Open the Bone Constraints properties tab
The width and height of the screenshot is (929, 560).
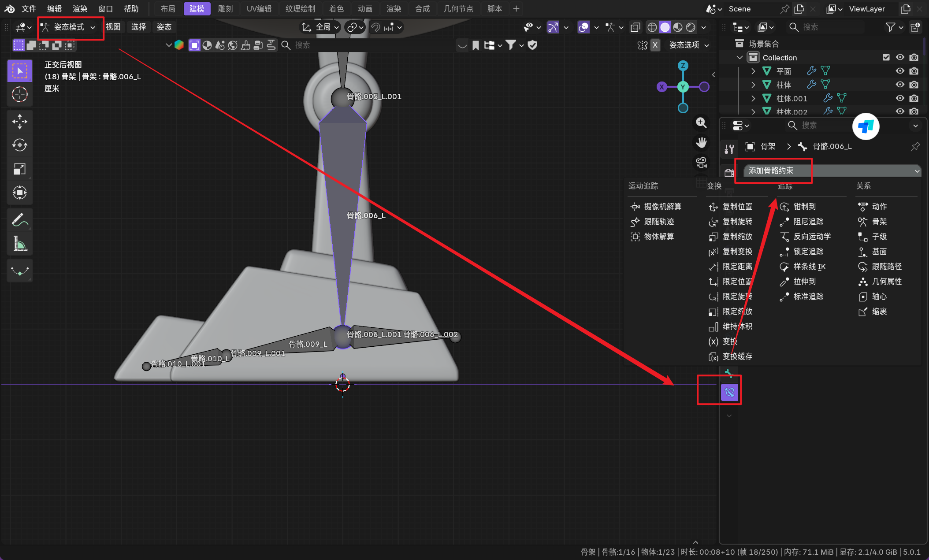point(730,392)
